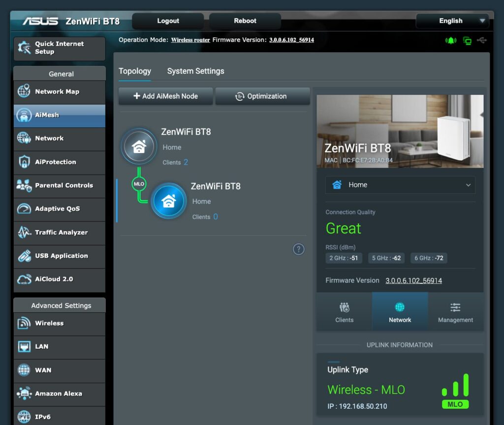Click the question mark help icon
The width and height of the screenshot is (504, 425).
(x=299, y=249)
